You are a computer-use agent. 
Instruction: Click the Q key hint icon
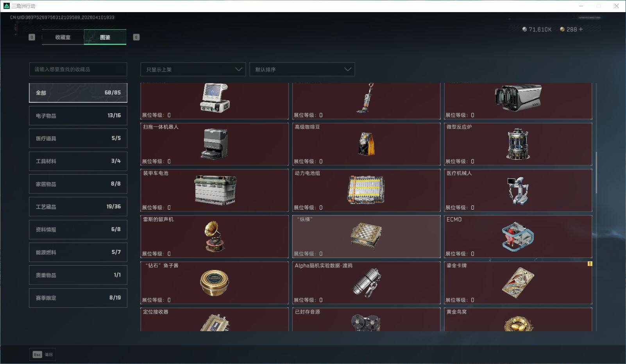[32, 37]
